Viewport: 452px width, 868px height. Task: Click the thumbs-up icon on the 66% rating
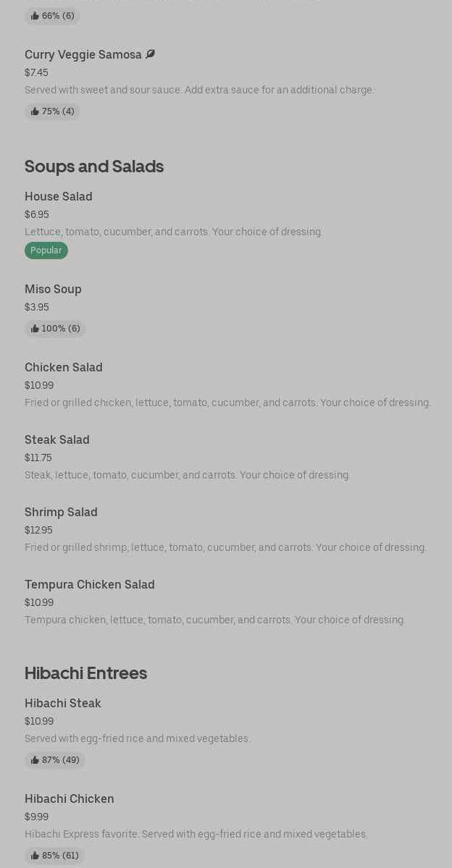[35, 16]
